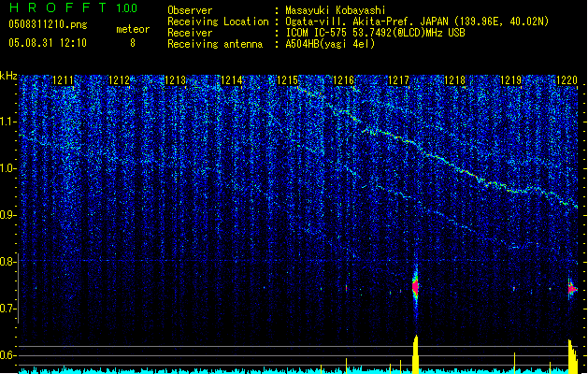588x374 pixels.
Task: Click the 'meteor' label
Action: click(x=133, y=29)
